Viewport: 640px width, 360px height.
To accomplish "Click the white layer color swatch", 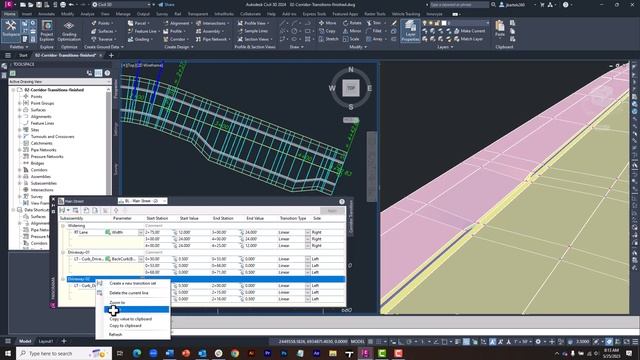I will click(444, 23).
